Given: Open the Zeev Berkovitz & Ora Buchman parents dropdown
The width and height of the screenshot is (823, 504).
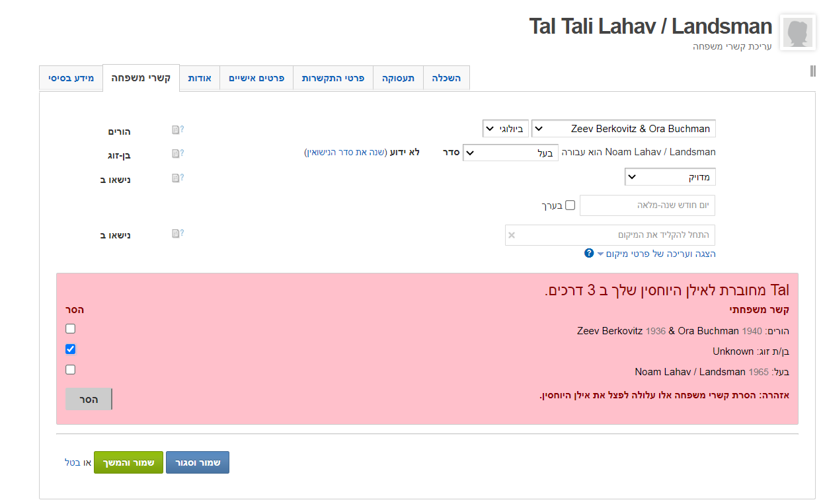Looking at the screenshot, I should [623, 129].
